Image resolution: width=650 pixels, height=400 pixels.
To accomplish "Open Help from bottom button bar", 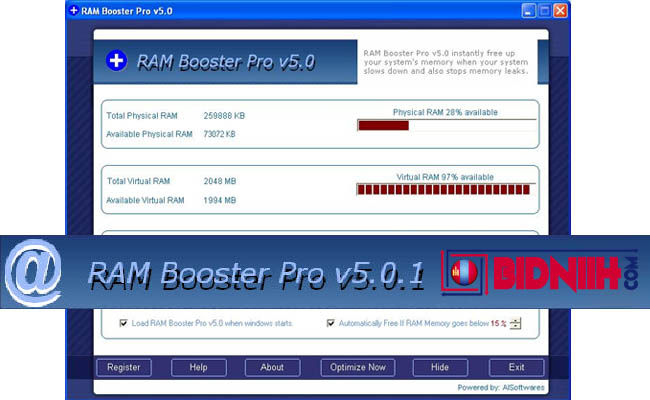I will click(x=199, y=367).
